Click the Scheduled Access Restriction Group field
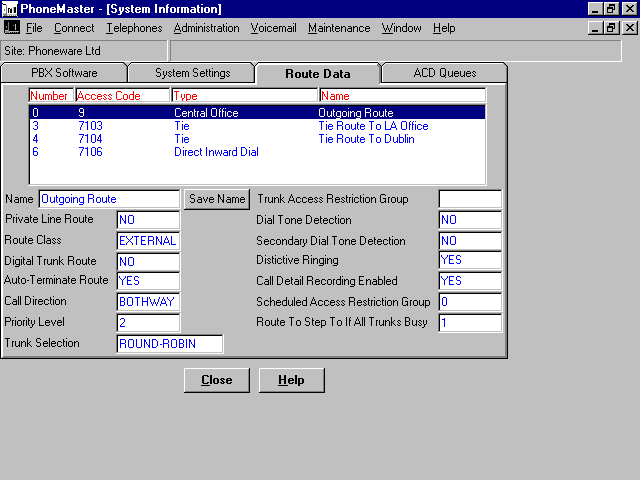 tap(470, 302)
